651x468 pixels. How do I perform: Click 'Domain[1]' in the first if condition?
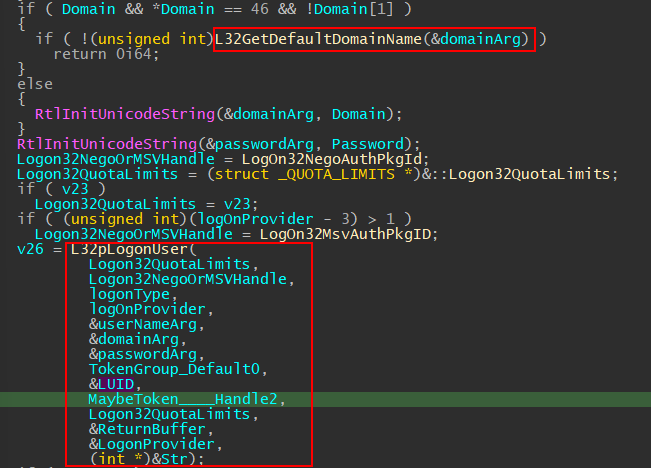pos(353,9)
